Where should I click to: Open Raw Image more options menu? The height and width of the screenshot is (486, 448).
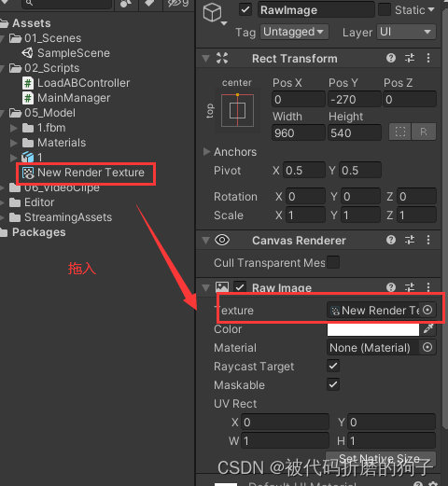428,287
